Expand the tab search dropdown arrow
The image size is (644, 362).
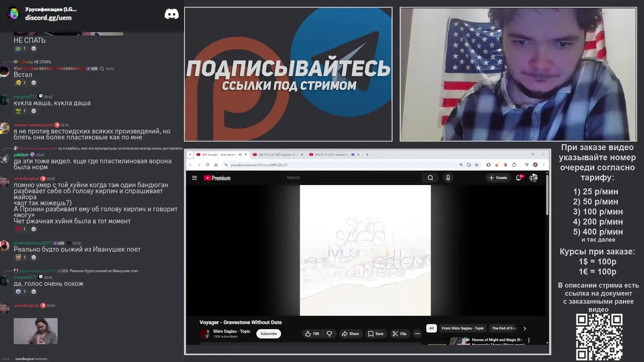pos(190,154)
